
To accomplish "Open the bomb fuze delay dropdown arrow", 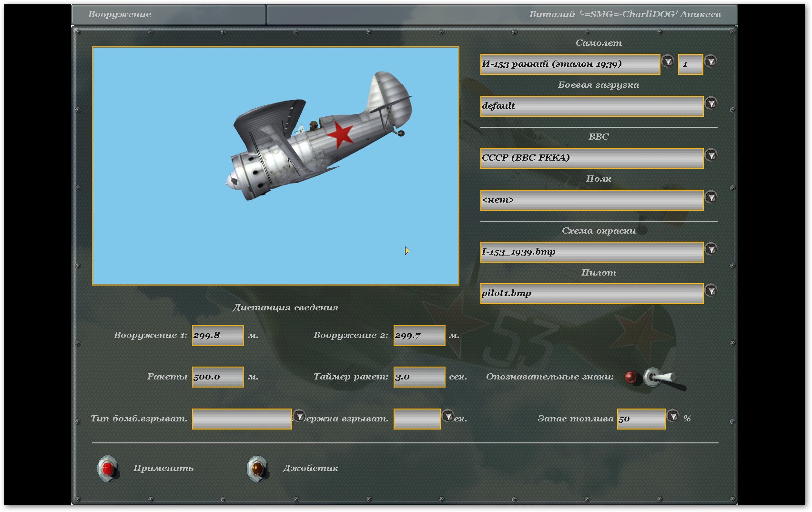I will click(448, 416).
